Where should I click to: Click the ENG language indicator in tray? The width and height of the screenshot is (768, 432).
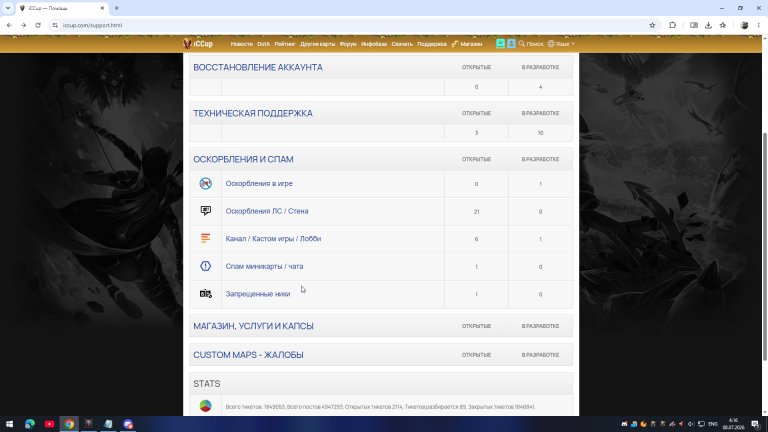coord(713,424)
